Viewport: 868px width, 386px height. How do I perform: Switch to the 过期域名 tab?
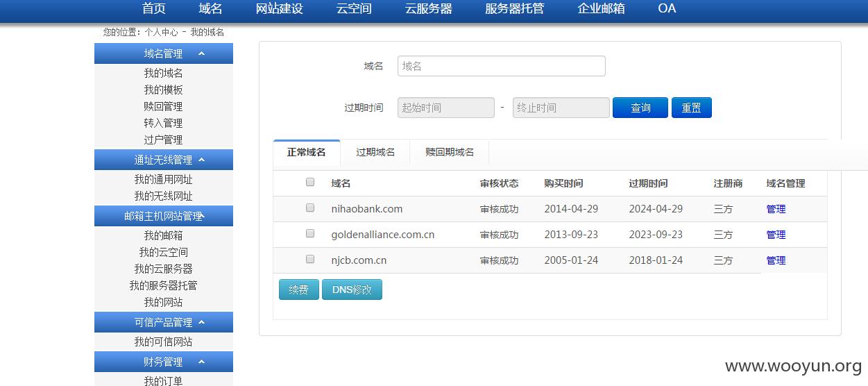click(x=375, y=152)
